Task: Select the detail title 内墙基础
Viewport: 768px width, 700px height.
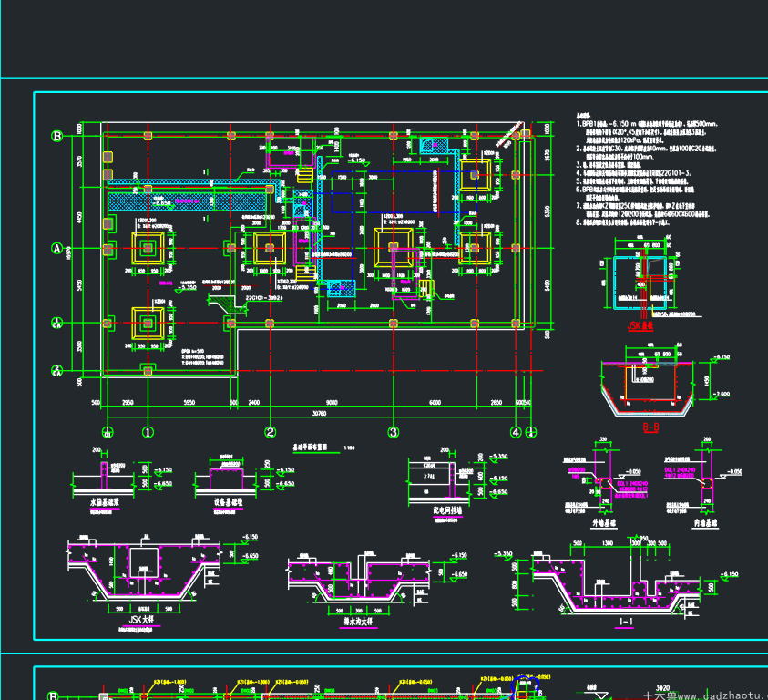Action: (x=706, y=523)
